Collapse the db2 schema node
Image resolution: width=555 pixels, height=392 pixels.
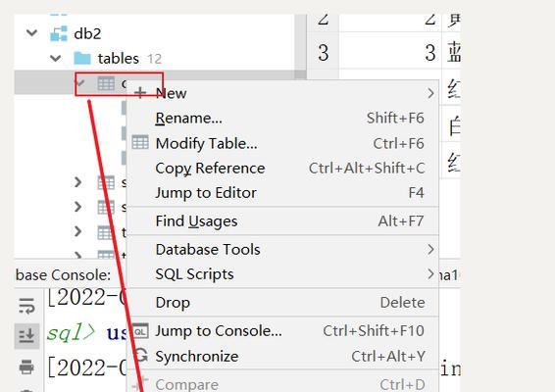click(x=31, y=33)
